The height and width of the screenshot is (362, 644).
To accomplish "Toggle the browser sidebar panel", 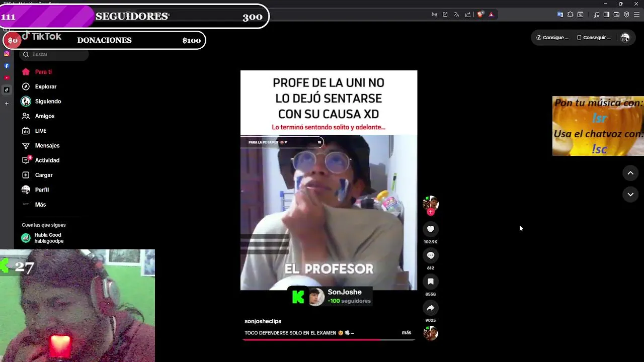I will point(606,15).
